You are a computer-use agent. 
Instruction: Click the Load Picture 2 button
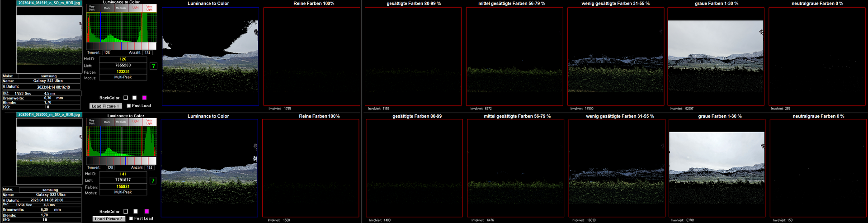tap(108, 219)
